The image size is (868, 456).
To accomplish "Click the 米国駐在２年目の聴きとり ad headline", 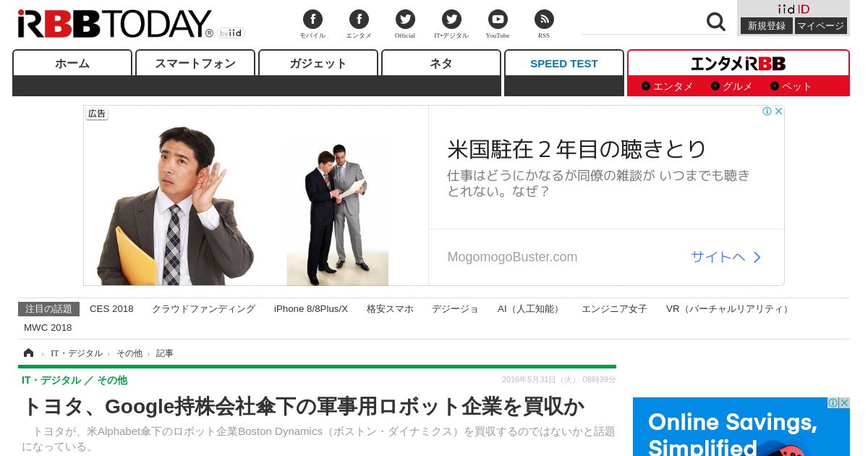I will pos(576,149).
